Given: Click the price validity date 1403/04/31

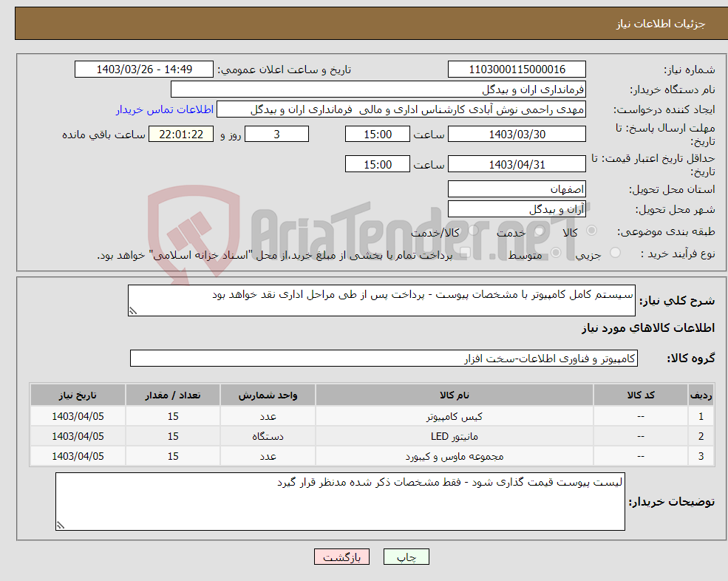Looking at the screenshot, I should tap(517, 164).
